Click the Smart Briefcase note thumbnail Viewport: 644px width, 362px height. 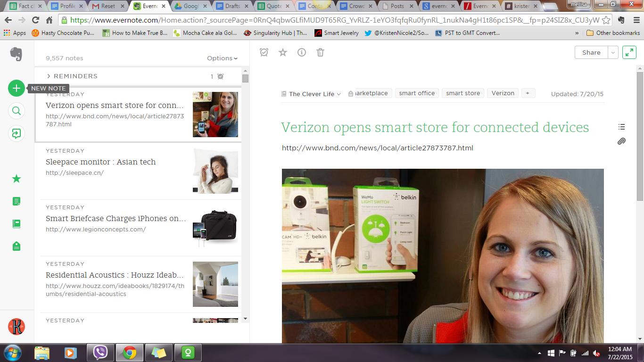[x=215, y=227]
